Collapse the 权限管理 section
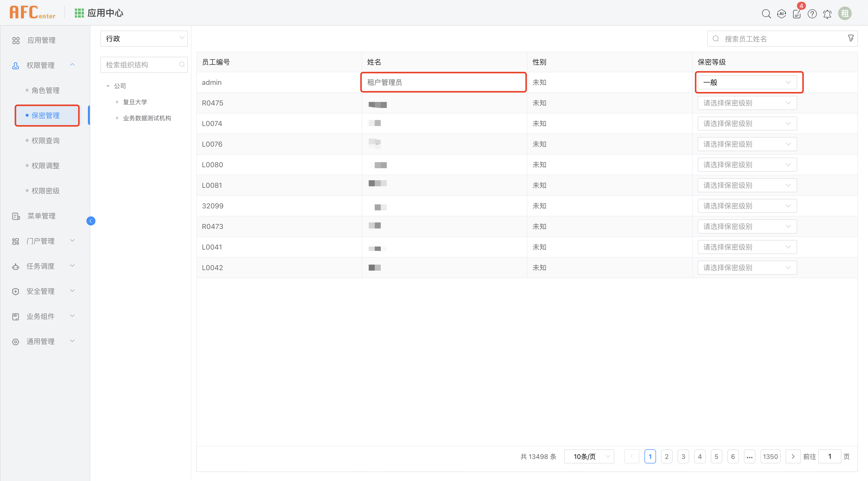 (x=72, y=65)
